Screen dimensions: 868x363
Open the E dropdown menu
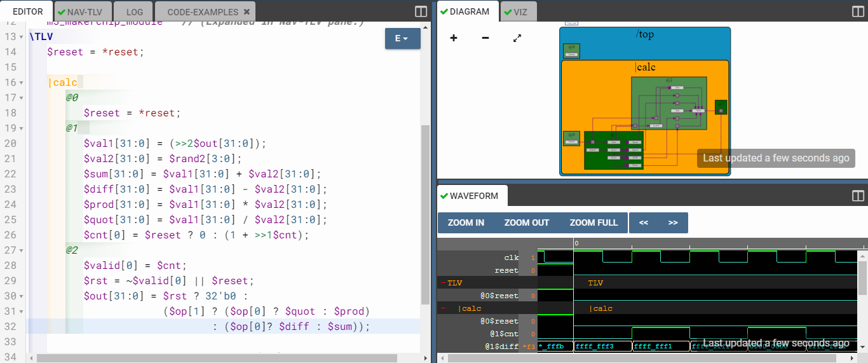[x=402, y=38]
